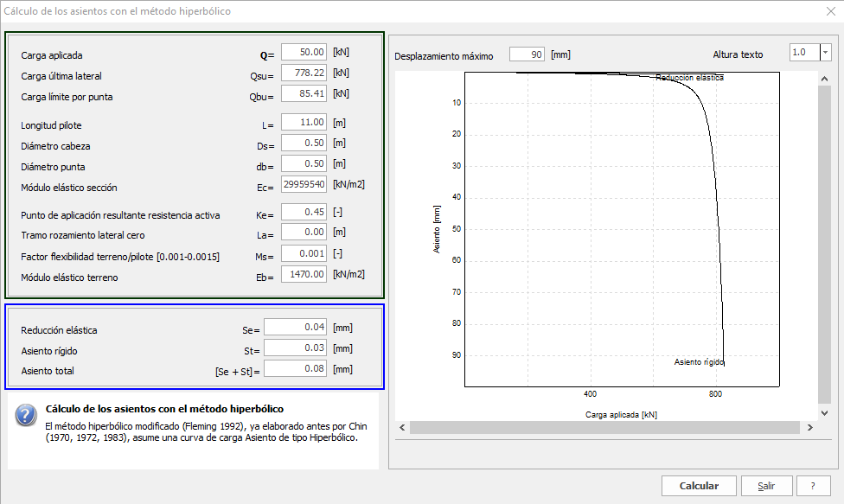The image size is (844, 504).
Task: Click the chart scroll up arrow
Action: pos(825,79)
